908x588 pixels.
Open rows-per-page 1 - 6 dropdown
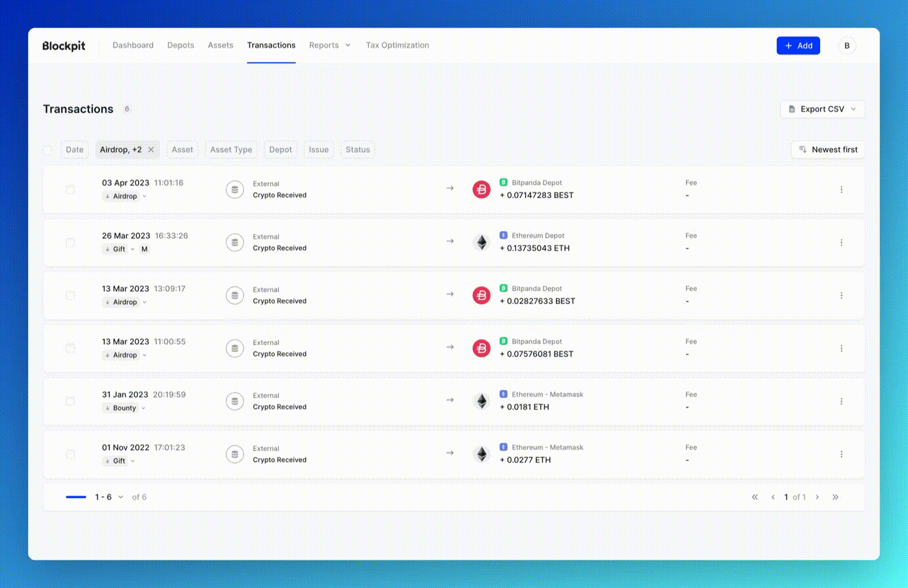pos(109,497)
